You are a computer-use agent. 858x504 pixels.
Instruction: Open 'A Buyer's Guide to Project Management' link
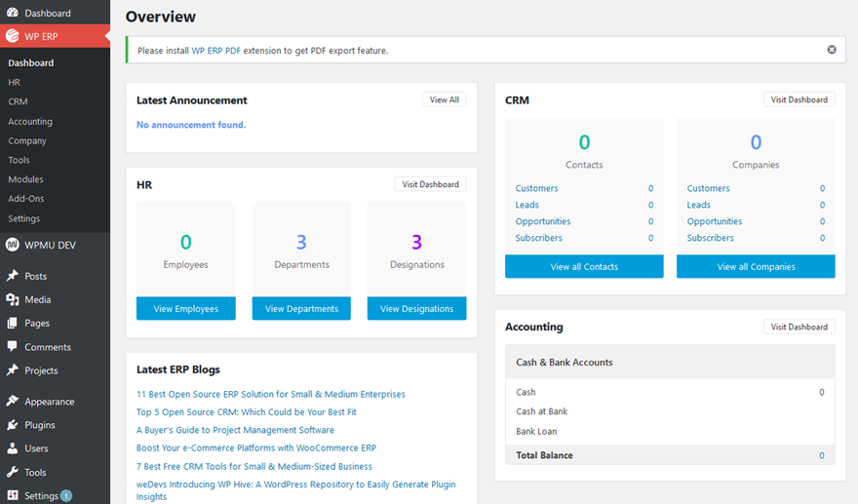coord(235,430)
